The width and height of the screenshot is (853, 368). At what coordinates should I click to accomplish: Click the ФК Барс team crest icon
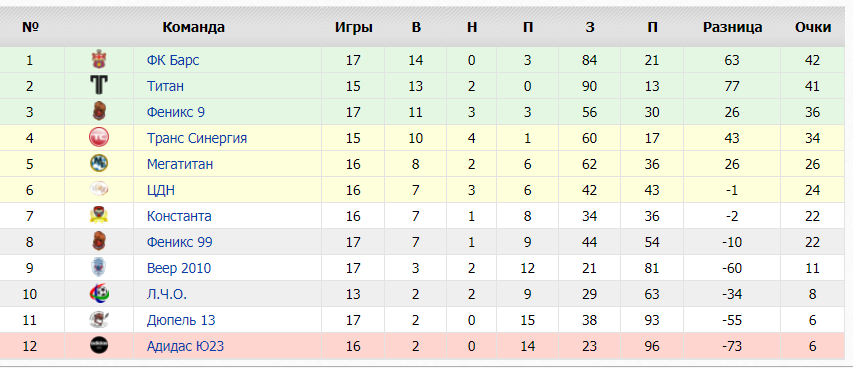coord(98,59)
